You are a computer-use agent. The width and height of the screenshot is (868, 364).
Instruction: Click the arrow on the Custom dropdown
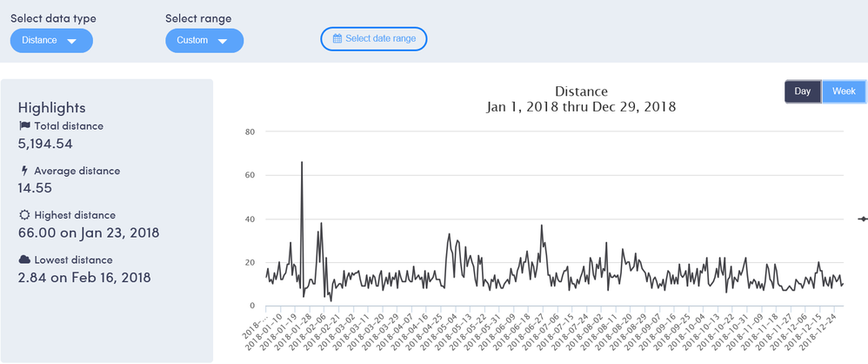coord(223,41)
